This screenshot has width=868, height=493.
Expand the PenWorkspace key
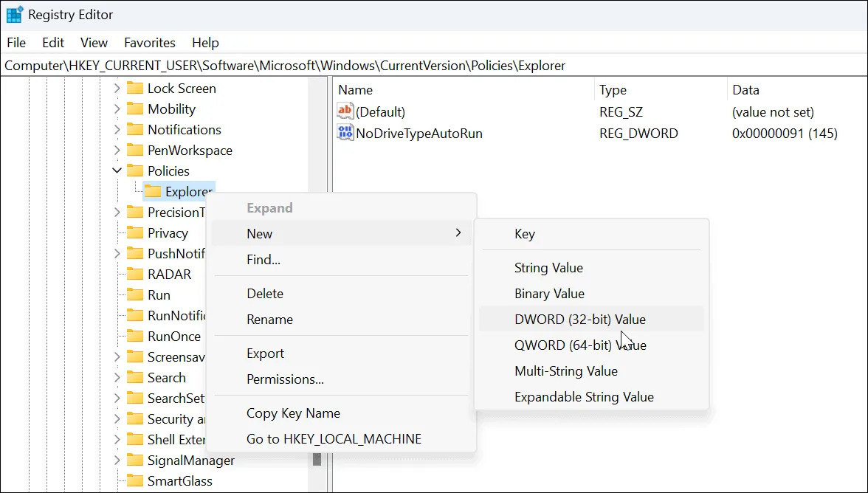coord(117,151)
